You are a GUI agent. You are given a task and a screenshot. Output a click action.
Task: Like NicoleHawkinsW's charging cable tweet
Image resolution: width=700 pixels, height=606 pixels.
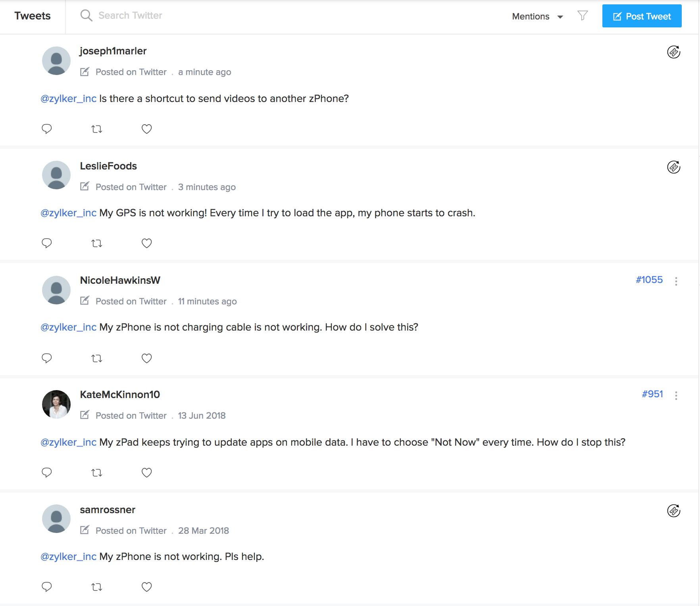click(x=147, y=358)
